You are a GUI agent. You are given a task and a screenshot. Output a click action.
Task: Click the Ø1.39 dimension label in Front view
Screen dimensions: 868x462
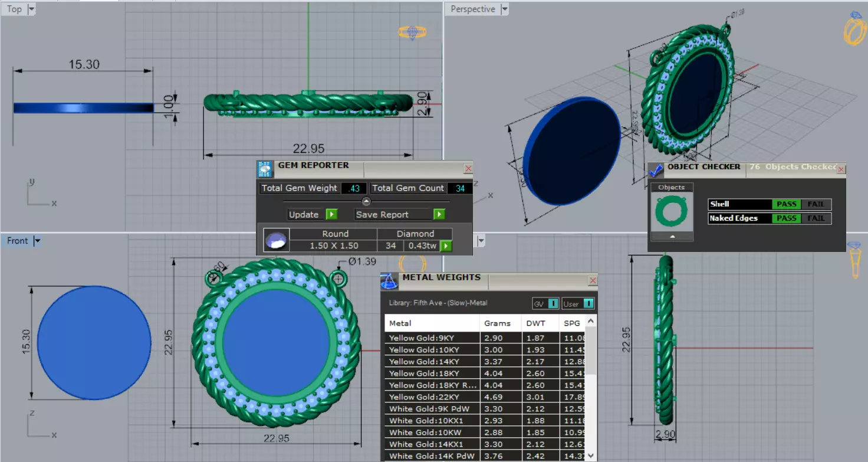coord(362,262)
